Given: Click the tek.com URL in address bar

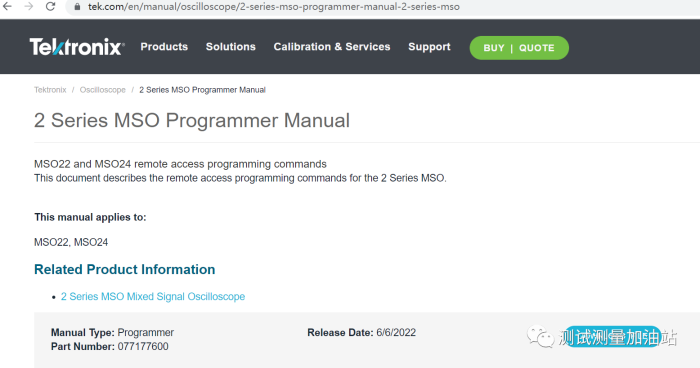Looking at the screenshot, I should coord(274,7).
